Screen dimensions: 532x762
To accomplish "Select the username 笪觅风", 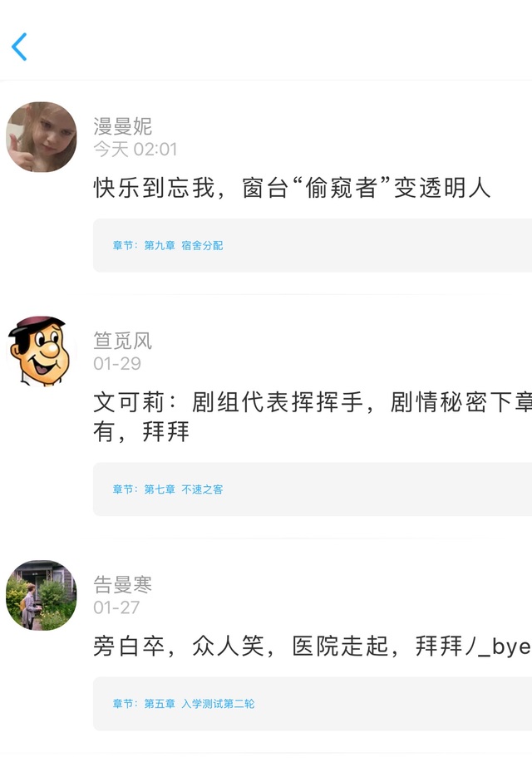I will pos(122,341).
